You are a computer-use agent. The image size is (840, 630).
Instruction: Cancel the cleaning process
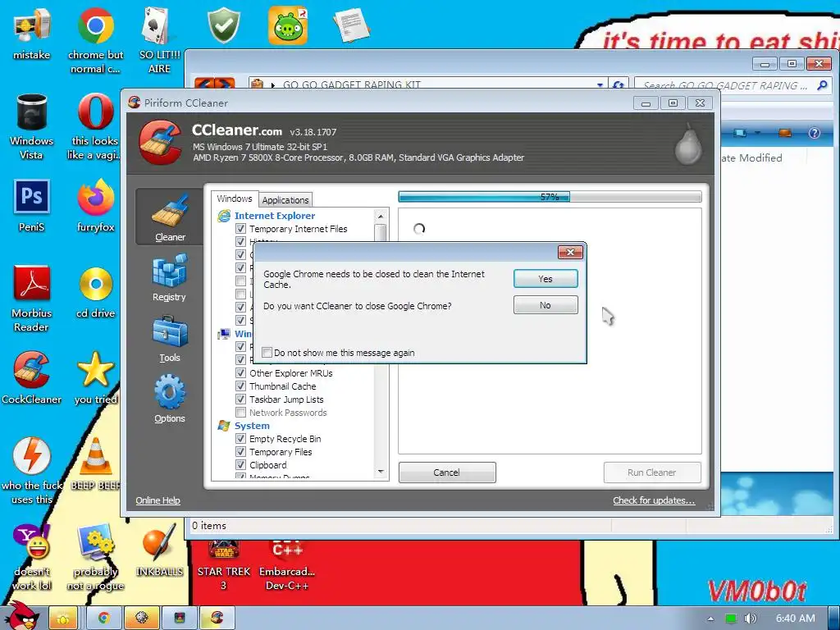447,472
